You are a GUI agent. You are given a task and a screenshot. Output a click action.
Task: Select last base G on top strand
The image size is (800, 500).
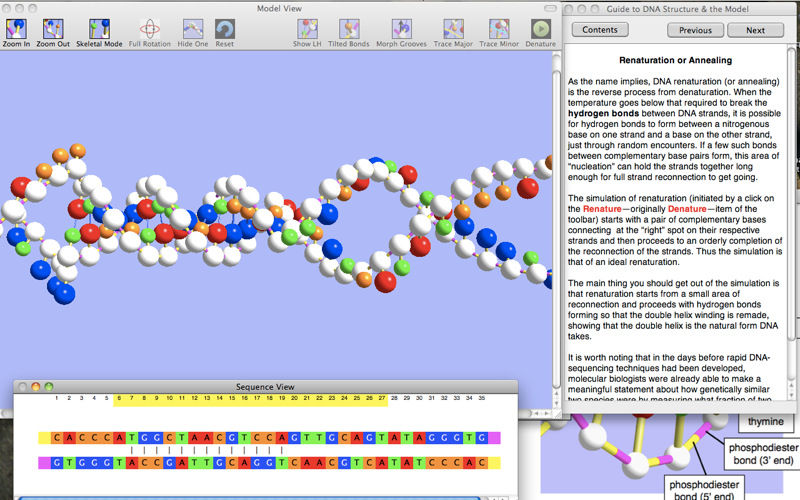point(482,437)
